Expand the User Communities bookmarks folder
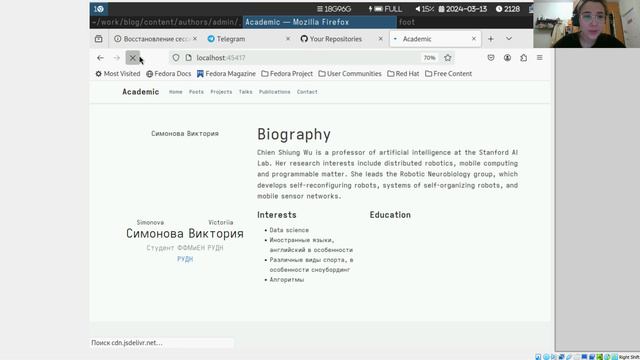 click(350, 74)
